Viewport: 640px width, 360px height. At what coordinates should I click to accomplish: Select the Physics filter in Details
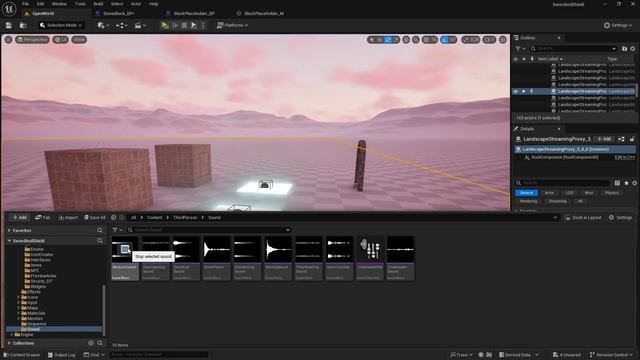[x=611, y=193]
